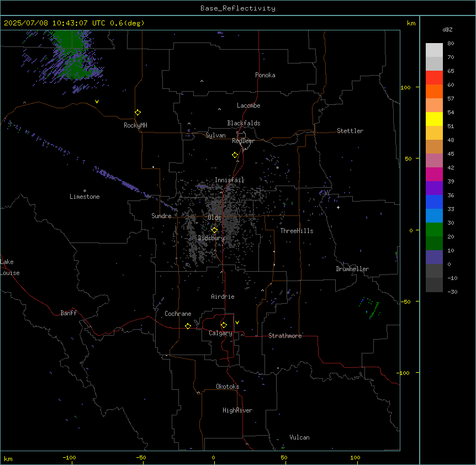Image resolution: width=476 pixels, height=465 pixels.
Task: Click the -30 dBZ legend value
Action: [x=452, y=292]
